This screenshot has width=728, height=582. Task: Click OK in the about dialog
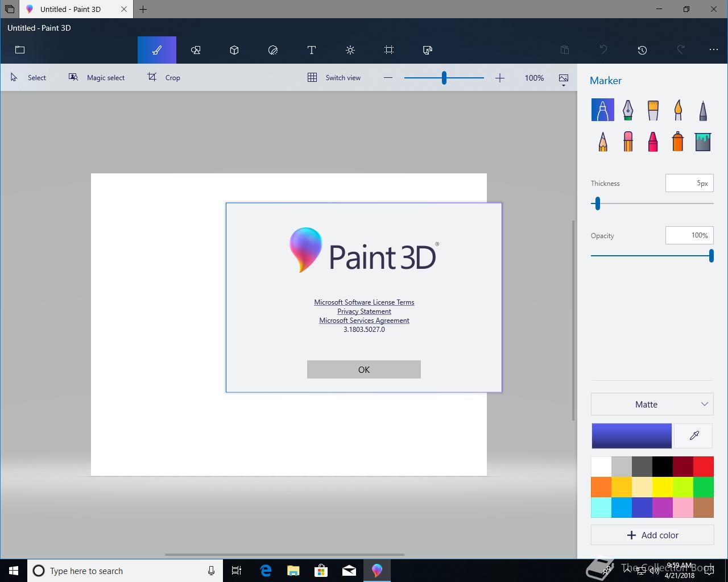[364, 369]
